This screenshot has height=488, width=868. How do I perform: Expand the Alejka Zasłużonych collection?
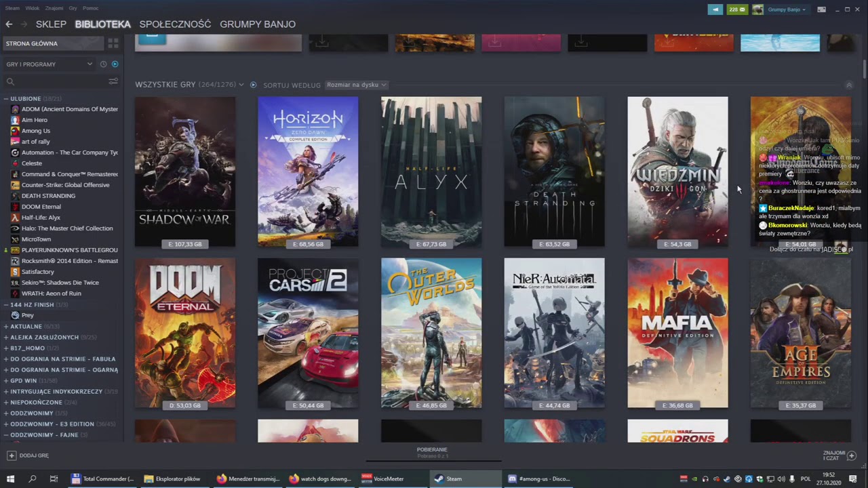pyautogui.click(x=6, y=337)
